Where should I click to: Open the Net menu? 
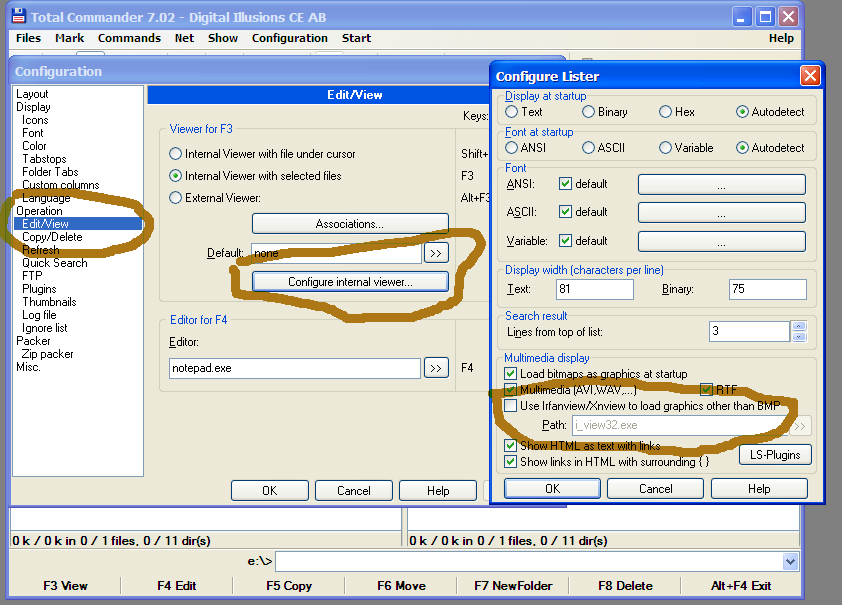[184, 38]
